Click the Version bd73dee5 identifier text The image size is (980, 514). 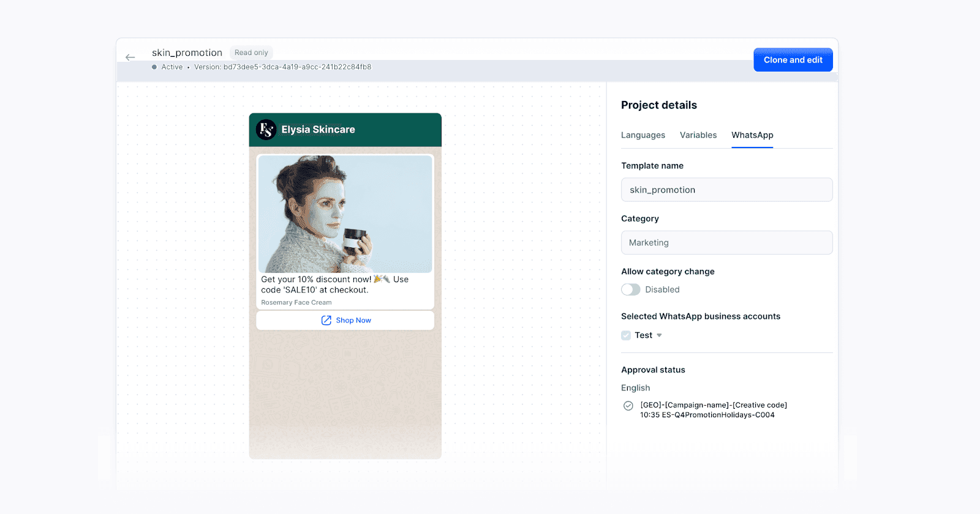click(282, 67)
